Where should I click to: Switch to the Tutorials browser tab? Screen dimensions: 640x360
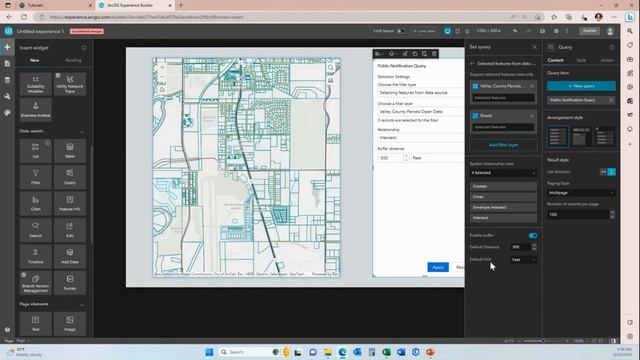[x=56, y=5]
